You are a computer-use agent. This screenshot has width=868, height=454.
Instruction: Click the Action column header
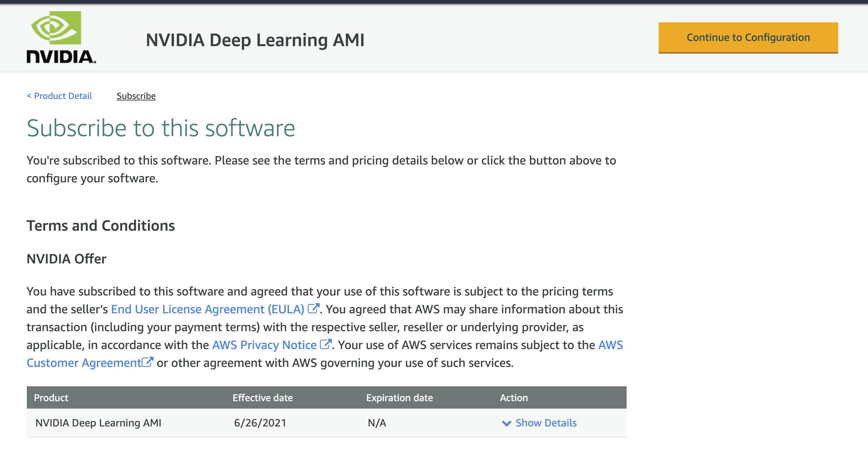click(514, 398)
